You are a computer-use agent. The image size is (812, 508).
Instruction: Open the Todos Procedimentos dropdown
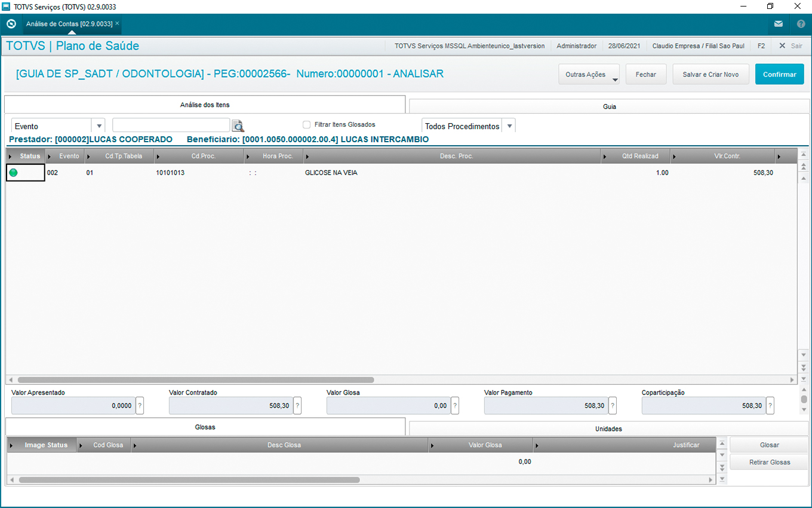tap(509, 126)
